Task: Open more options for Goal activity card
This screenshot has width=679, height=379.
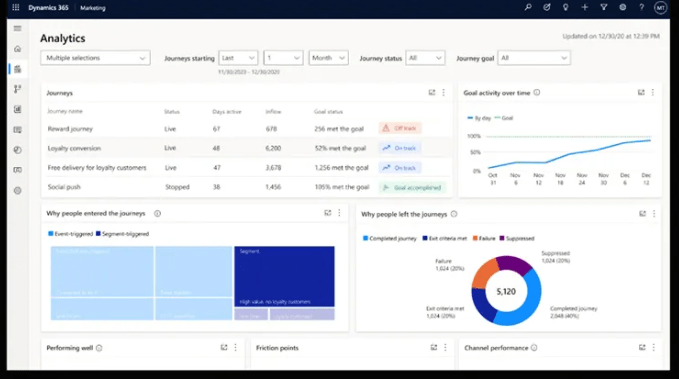Action: tap(653, 93)
